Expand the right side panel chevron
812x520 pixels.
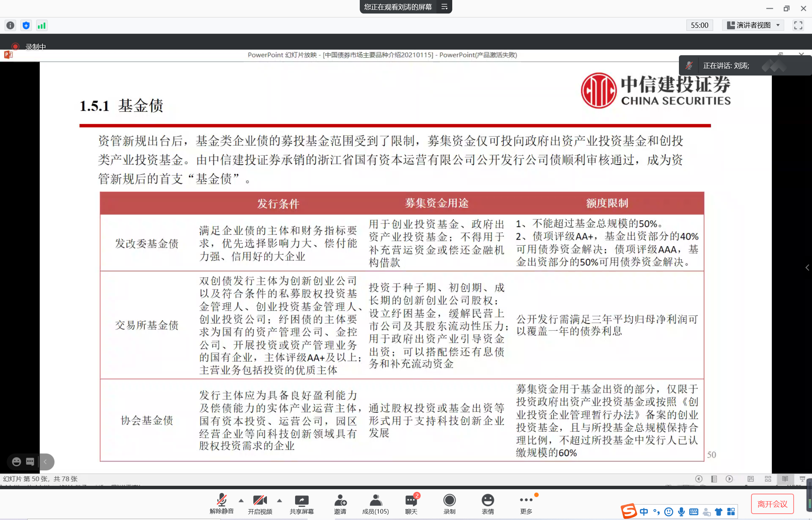807,268
